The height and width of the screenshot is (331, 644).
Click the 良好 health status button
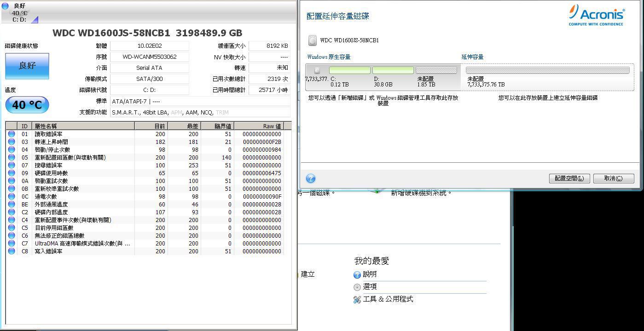point(27,66)
